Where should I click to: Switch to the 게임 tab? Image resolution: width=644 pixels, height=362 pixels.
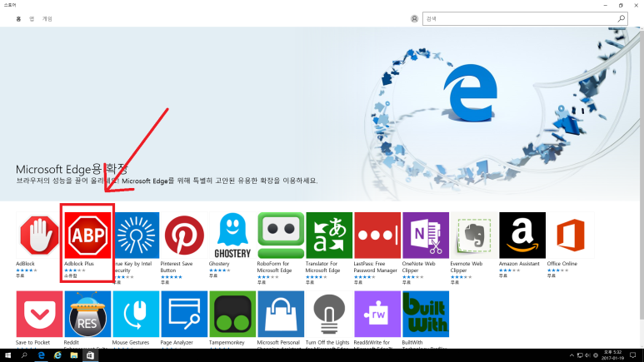(47, 19)
